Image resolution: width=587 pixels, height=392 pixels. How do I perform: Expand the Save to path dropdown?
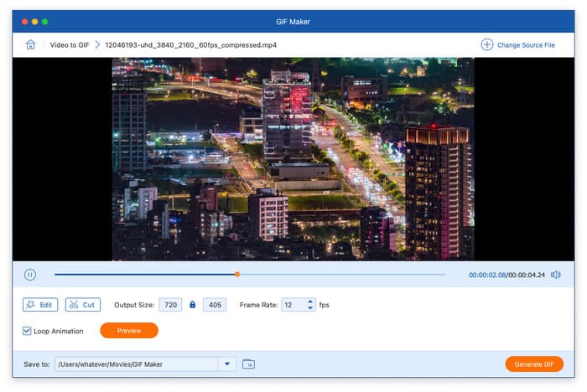tap(227, 364)
